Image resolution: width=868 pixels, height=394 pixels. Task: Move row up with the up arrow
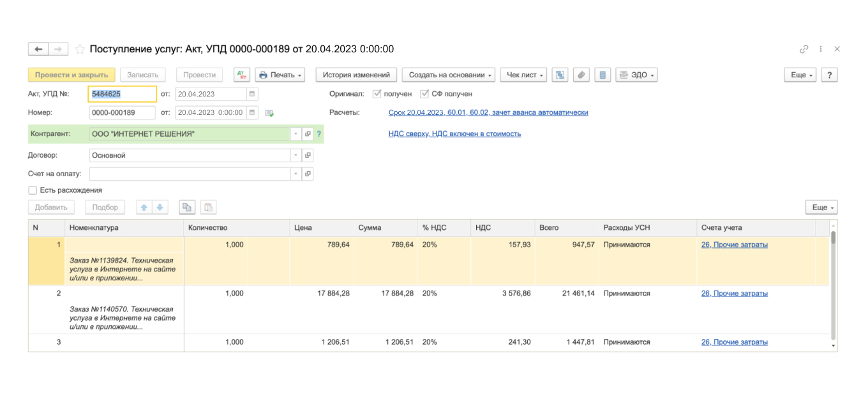[x=144, y=208]
